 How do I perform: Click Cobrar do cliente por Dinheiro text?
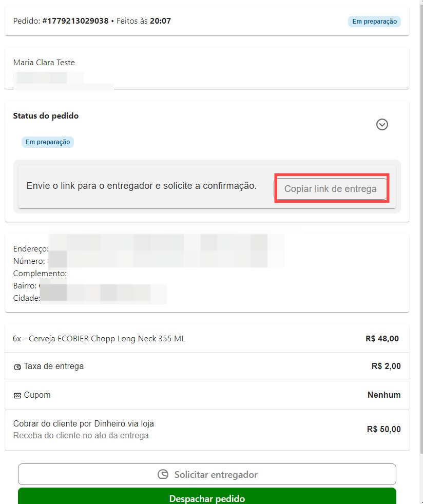(x=83, y=424)
